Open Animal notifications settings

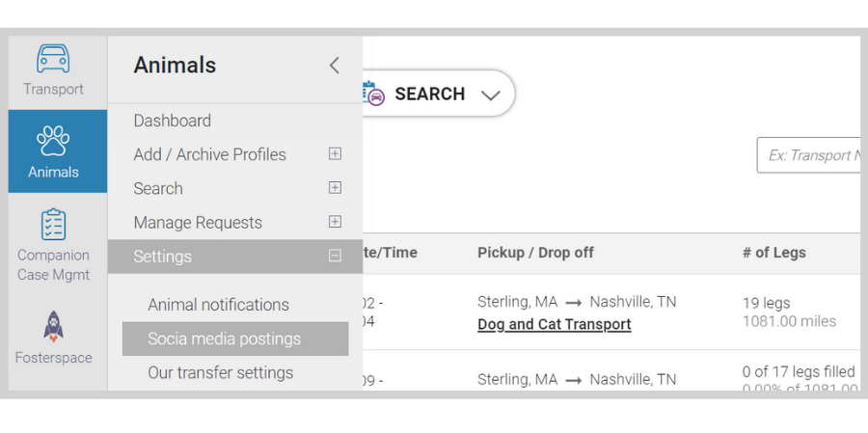click(218, 305)
